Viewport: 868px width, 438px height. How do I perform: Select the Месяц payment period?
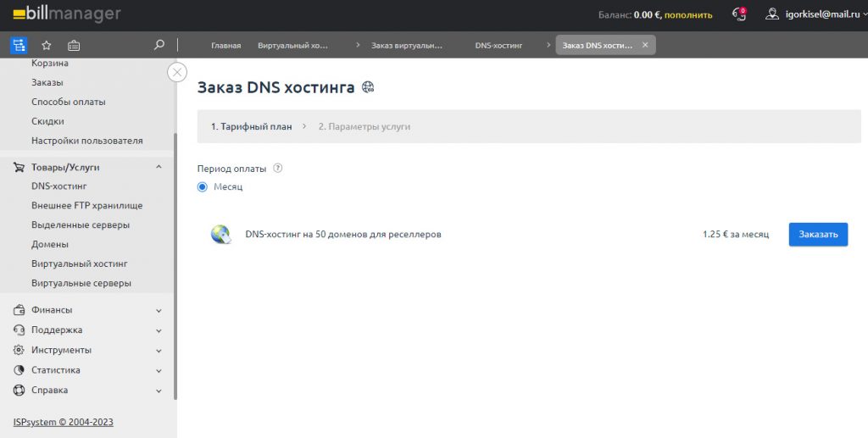pyautogui.click(x=203, y=186)
